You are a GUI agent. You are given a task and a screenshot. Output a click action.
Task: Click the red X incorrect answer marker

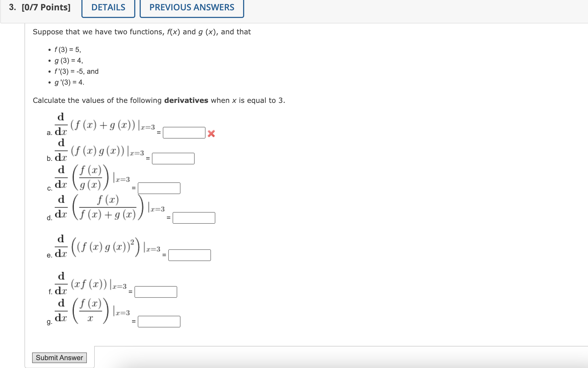211,133
